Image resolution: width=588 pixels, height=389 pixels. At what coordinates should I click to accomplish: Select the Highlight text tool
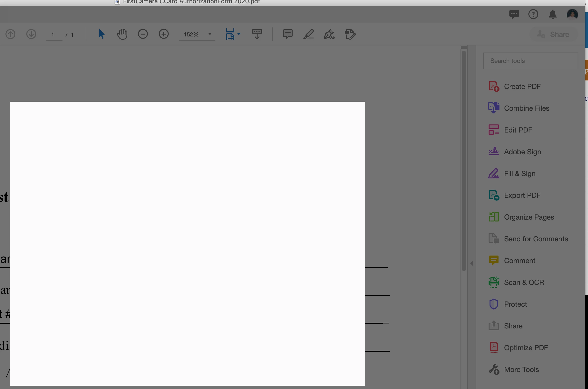point(308,34)
